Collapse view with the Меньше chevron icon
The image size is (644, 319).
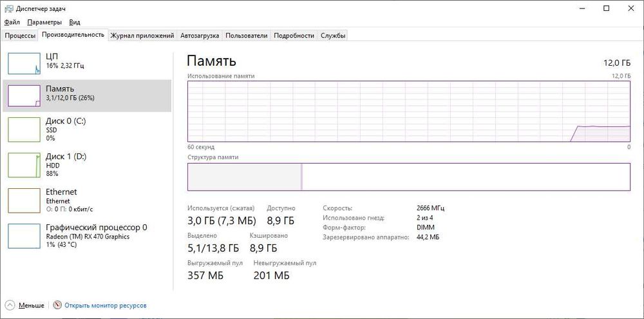11,305
